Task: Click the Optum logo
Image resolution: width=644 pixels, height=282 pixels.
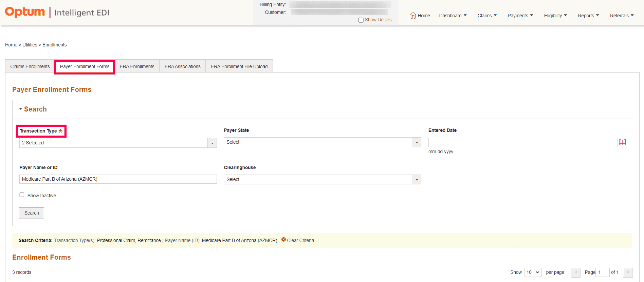Action: (x=25, y=12)
